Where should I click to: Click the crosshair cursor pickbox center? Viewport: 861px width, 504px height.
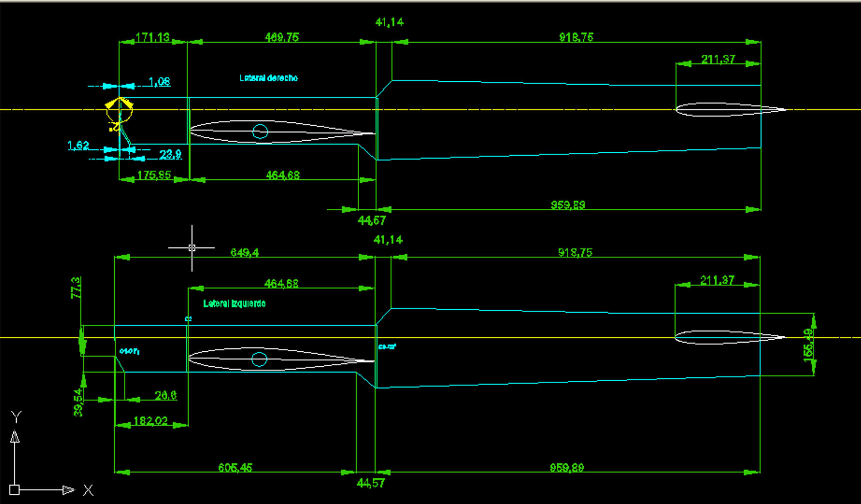(x=192, y=248)
